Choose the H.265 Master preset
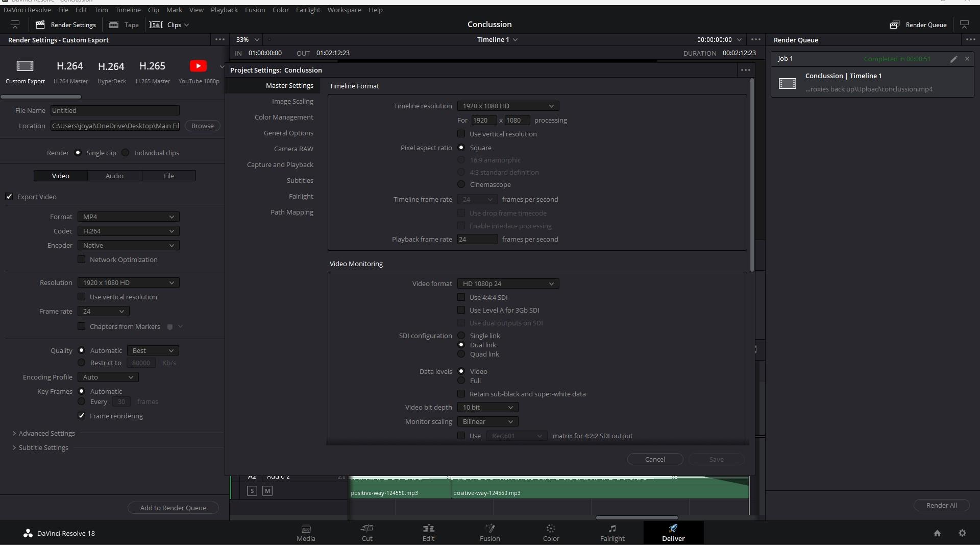 pyautogui.click(x=153, y=72)
